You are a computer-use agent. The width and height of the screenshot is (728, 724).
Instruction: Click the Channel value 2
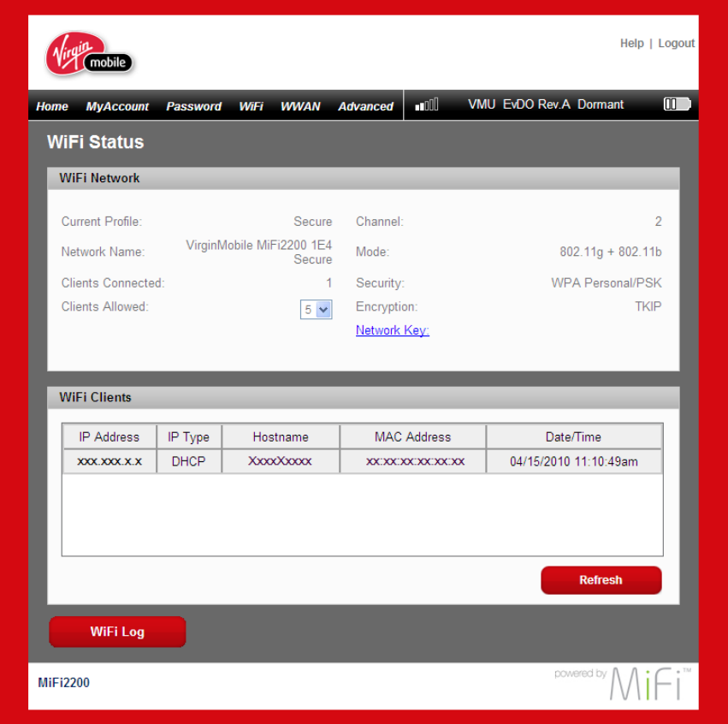pos(658,222)
